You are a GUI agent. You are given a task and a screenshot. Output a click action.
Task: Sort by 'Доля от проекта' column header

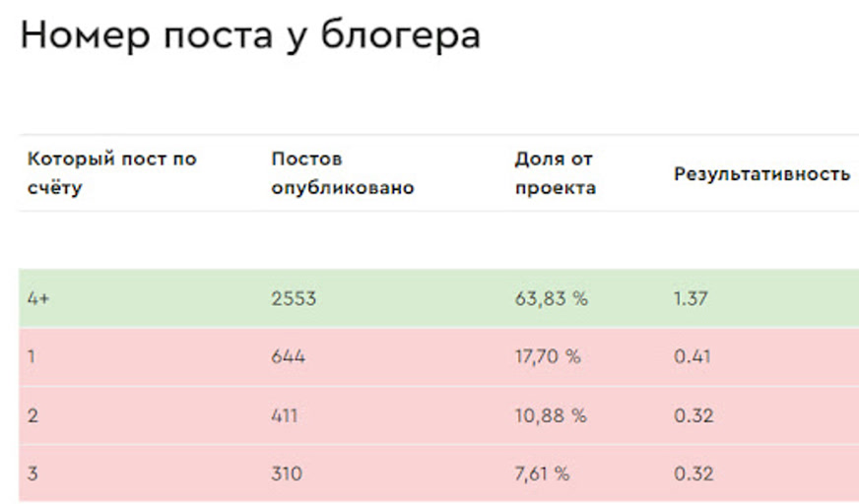[555, 173]
